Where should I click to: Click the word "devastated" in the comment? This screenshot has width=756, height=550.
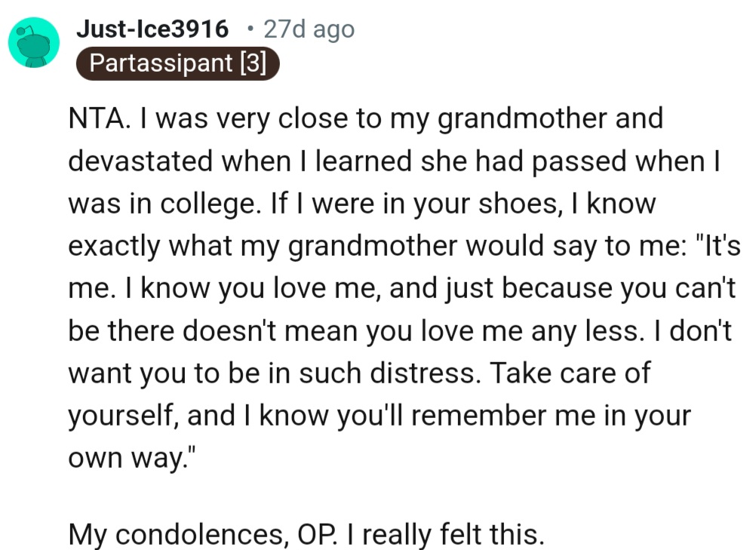[142, 161]
